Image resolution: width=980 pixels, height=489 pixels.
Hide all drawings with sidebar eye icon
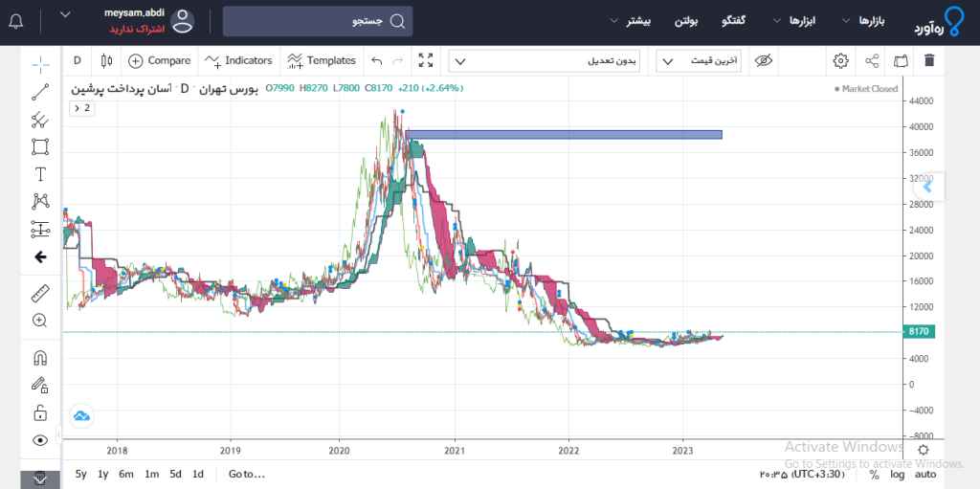coord(40,440)
